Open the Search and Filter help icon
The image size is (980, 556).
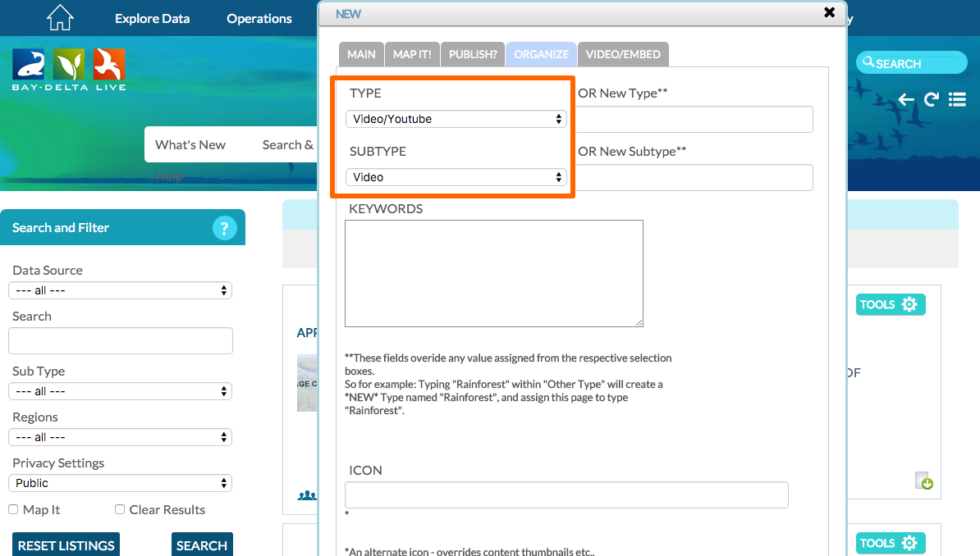pos(224,228)
